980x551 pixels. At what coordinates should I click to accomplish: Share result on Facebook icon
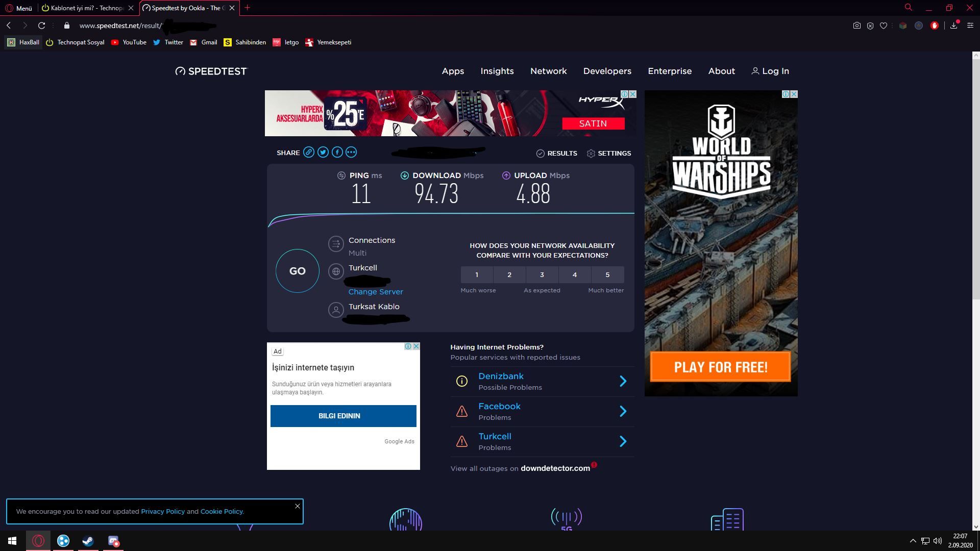click(337, 152)
